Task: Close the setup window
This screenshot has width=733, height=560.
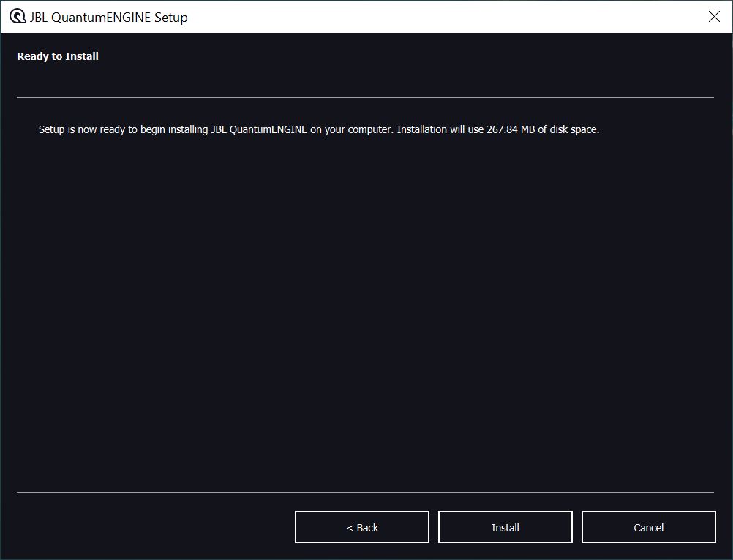Action: pos(714,17)
